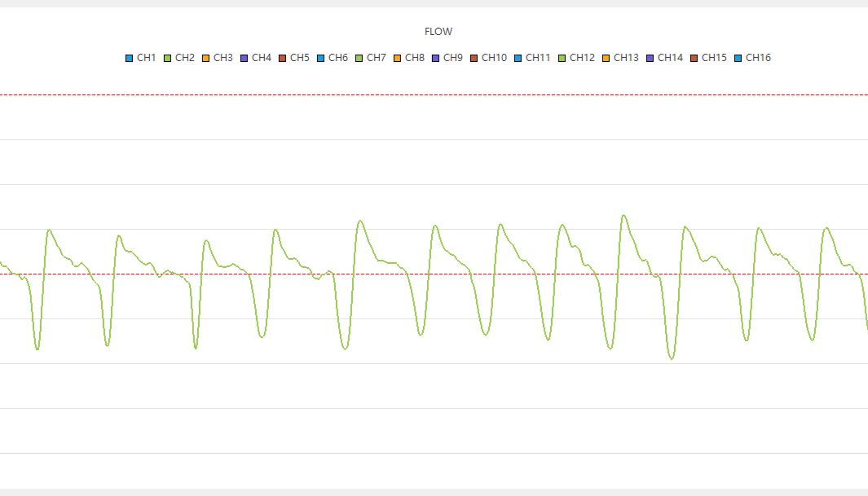The width and height of the screenshot is (868, 496).
Task: Toggle CH1 series in the legend
Action: pos(140,58)
